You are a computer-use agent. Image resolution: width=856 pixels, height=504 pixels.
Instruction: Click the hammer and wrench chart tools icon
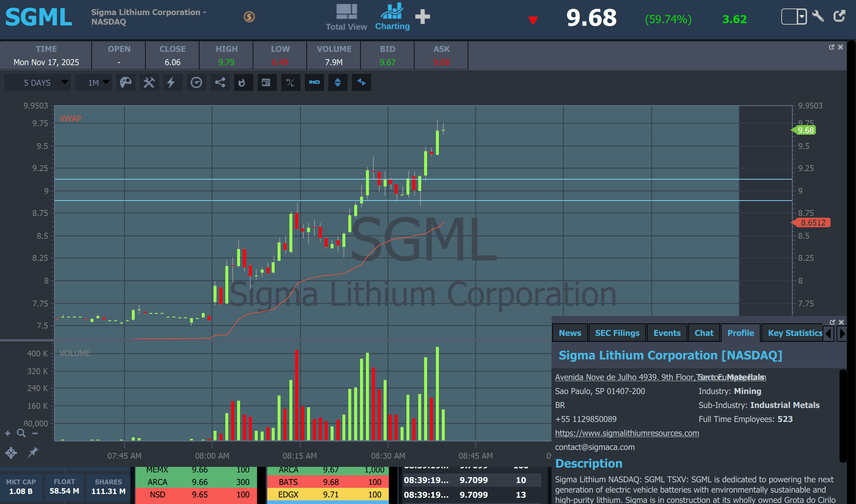coord(149,82)
